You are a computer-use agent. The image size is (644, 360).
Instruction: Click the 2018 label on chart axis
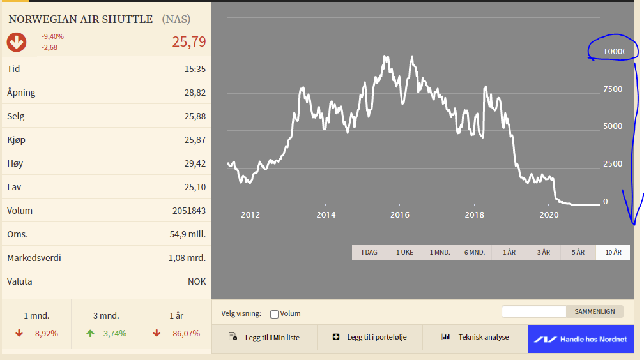point(474,214)
